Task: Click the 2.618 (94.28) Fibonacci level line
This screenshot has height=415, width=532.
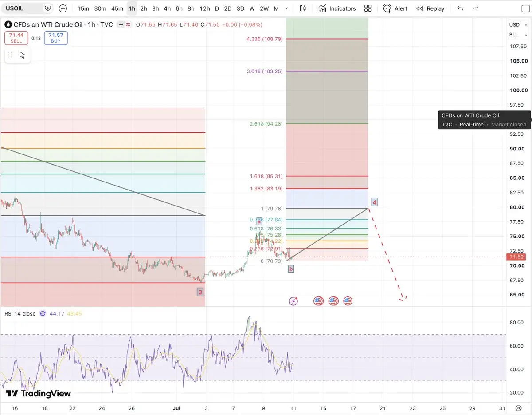Action: tap(327, 123)
